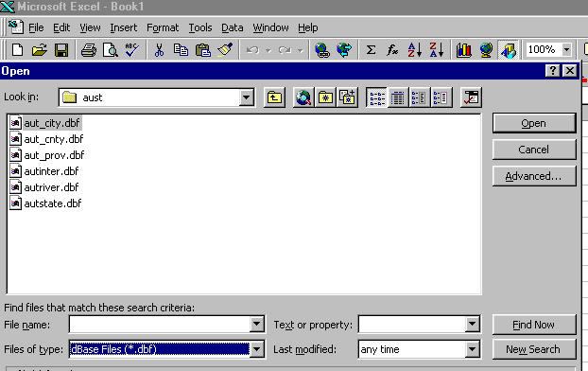Open the Zoom 100% dropdown
Image resolution: width=588 pixels, height=371 pixels.
coord(566,49)
